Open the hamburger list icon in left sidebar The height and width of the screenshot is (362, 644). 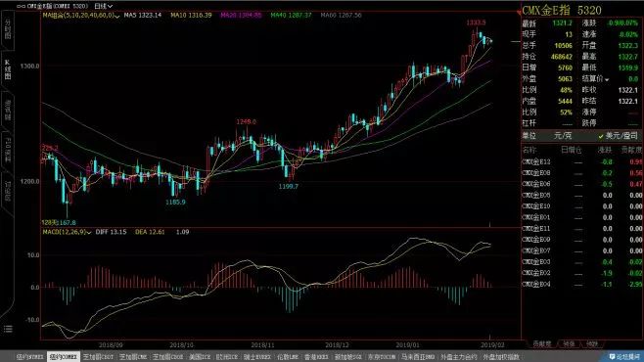[8, 329]
